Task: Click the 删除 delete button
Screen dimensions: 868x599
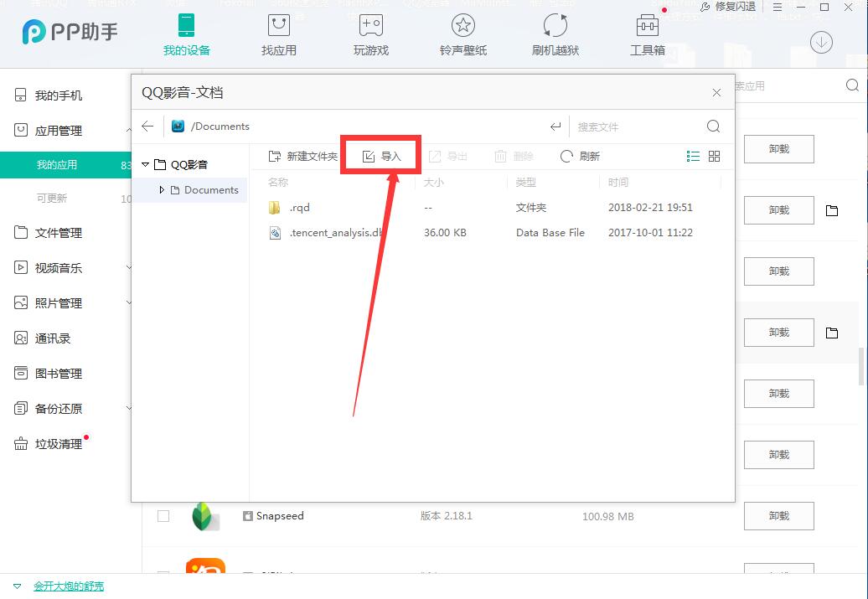Action: point(514,157)
